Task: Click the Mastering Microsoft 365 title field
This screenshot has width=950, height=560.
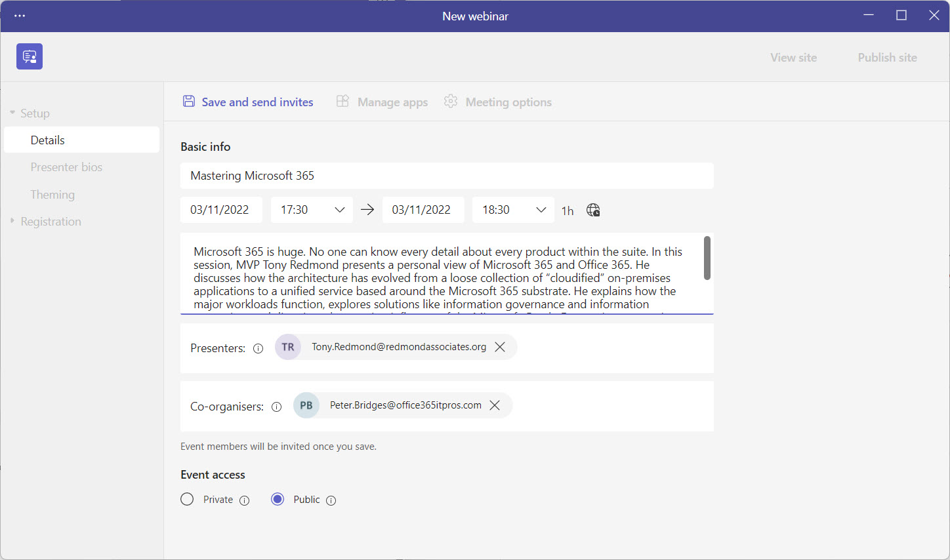Action: tap(447, 176)
